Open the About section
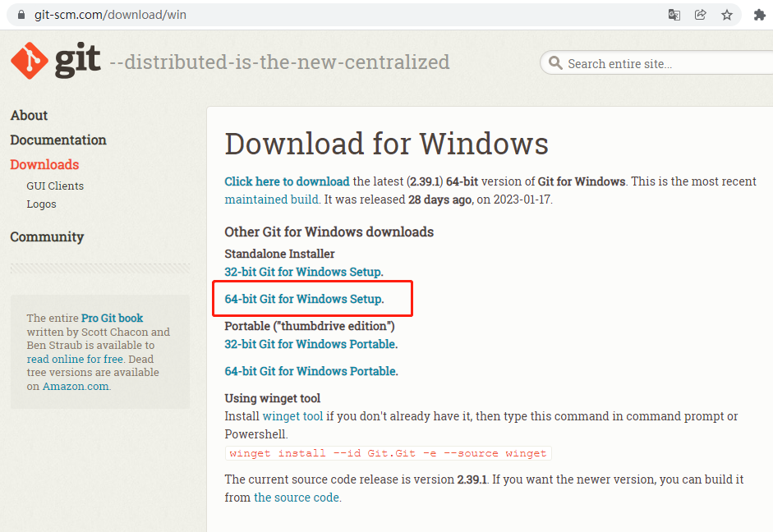This screenshot has width=773, height=532. [29, 115]
